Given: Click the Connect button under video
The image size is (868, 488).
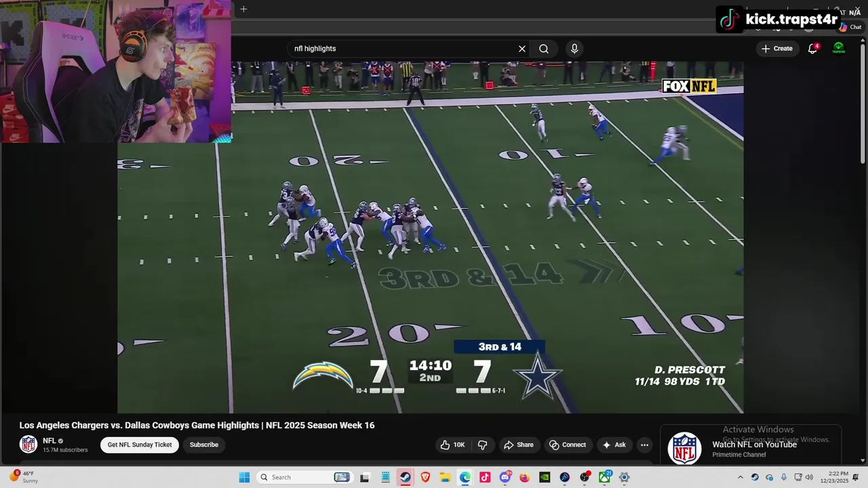Looking at the screenshot, I should [x=568, y=445].
